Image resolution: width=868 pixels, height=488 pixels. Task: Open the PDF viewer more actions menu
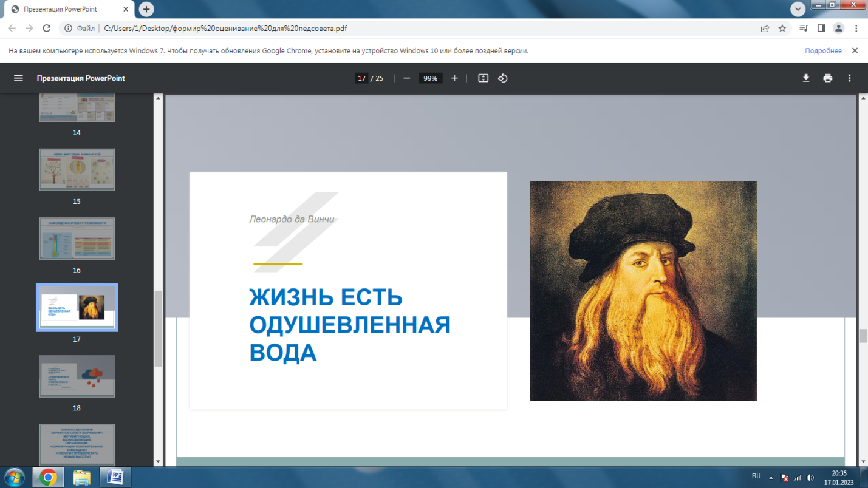(x=849, y=78)
